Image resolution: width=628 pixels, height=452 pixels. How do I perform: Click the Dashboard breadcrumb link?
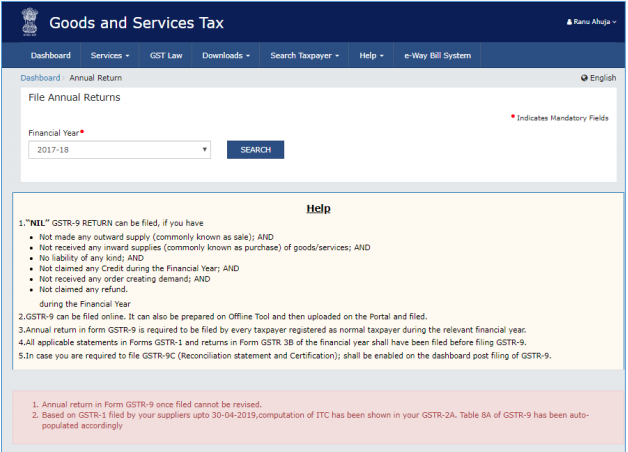pyautogui.click(x=40, y=78)
